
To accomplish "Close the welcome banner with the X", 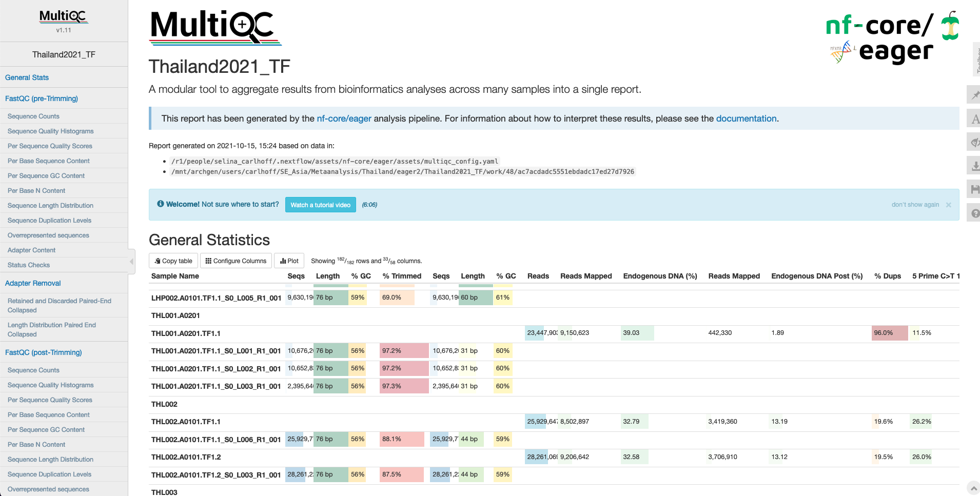I will click(948, 205).
